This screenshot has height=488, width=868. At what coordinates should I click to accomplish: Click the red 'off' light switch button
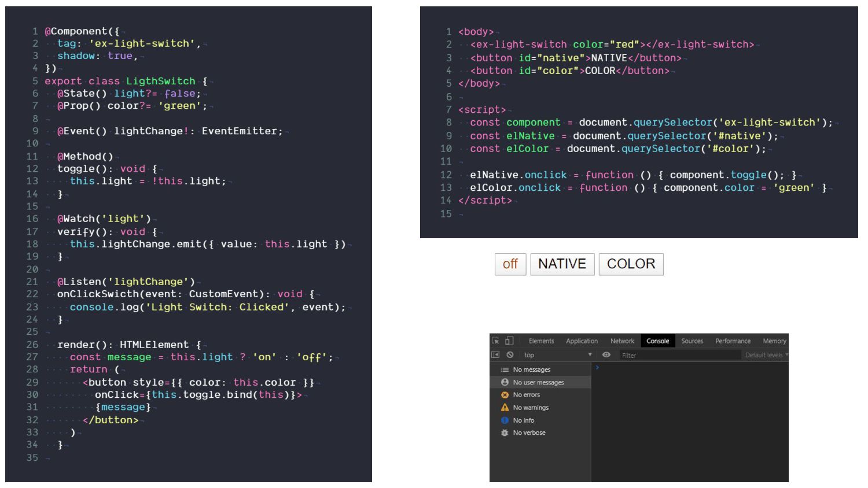[x=510, y=264]
